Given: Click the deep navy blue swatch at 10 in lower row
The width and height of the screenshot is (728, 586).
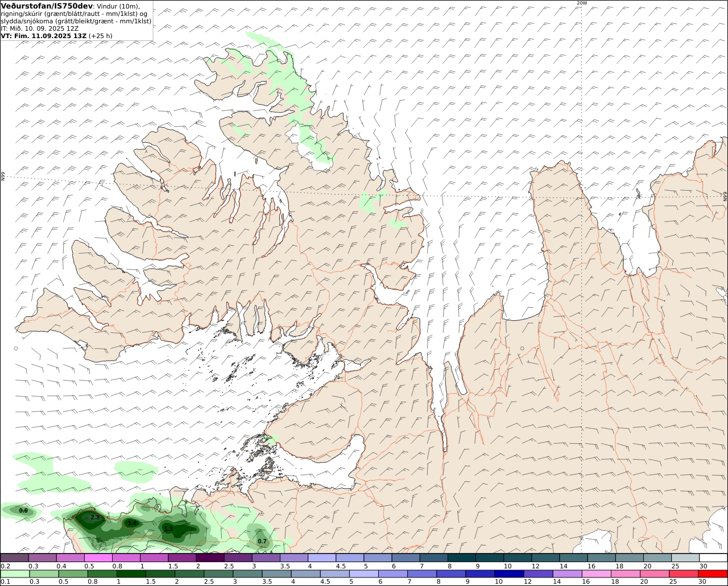Looking at the screenshot, I should tap(509, 573).
